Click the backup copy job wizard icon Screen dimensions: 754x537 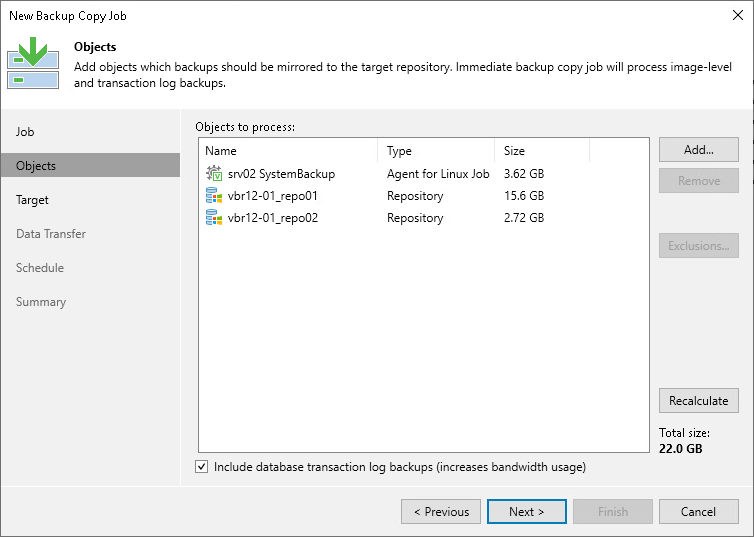tap(33, 63)
